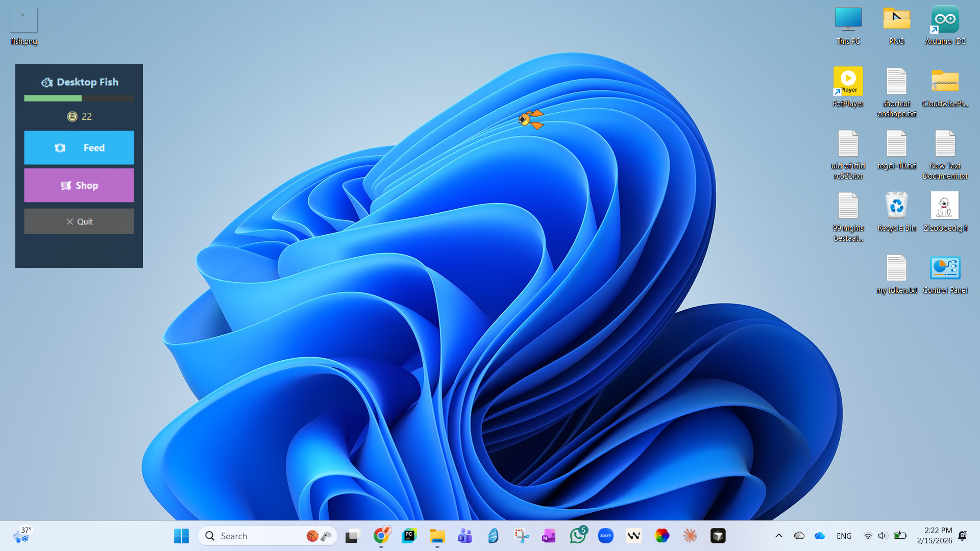Expand the hidden system tray icons chevron

(778, 536)
